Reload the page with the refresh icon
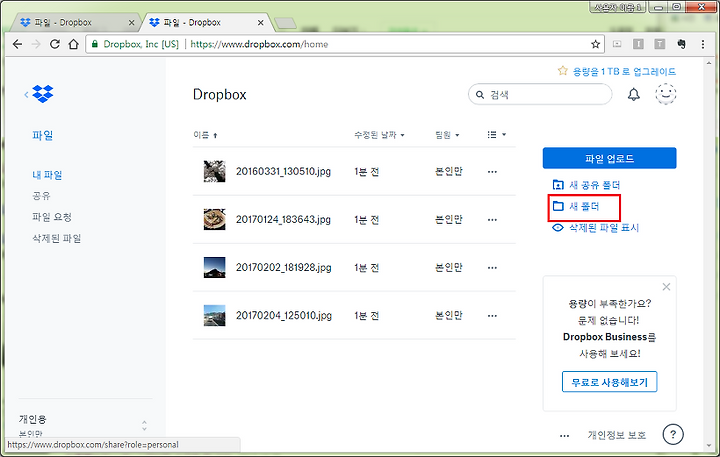Image resolution: width=720 pixels, height=457 pixels. click(55, 44)
